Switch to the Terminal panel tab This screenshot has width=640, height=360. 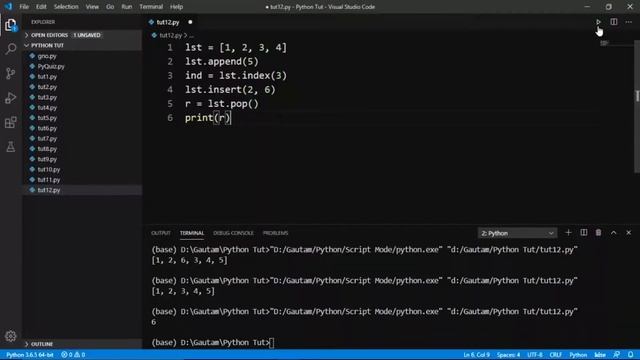[192, 233]
